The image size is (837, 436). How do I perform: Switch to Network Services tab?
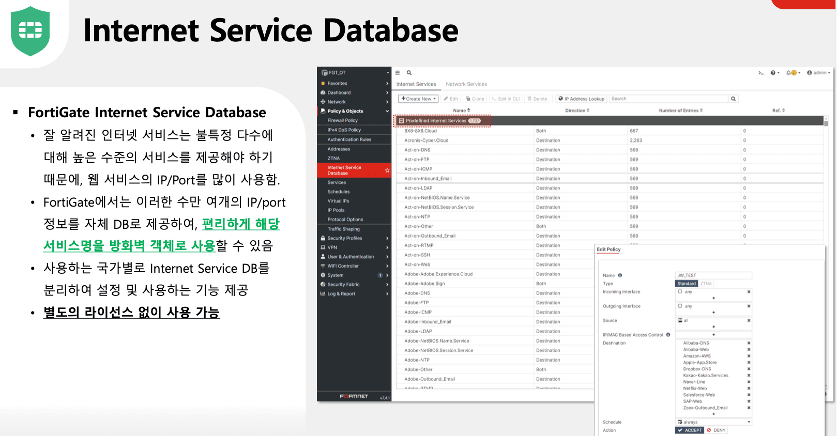pyautogui.click(x=467, y=84)
